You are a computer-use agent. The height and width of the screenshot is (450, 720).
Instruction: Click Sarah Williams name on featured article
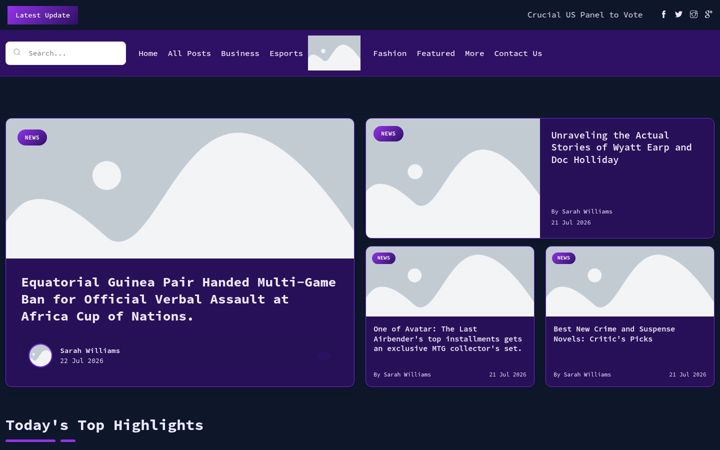click(90, 350)
